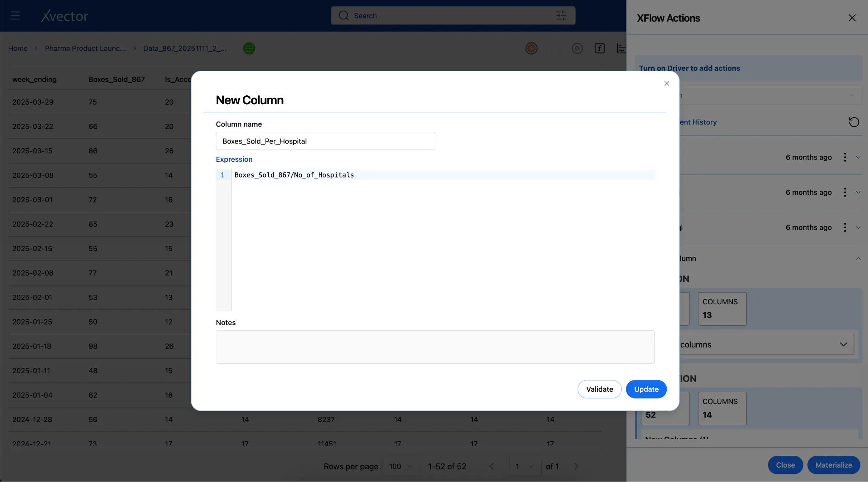The image size is (868, 482).
Task: Click the Notes text area
Action: pyautogui.click(x=435, y=347)
